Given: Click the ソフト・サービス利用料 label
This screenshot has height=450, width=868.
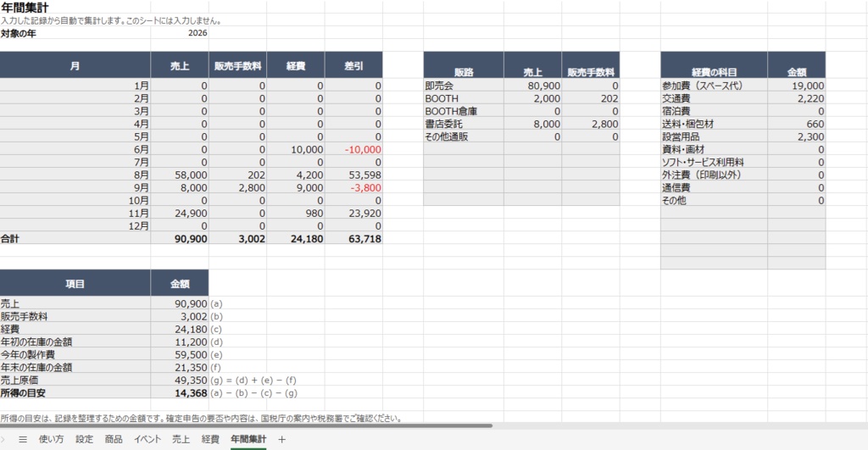Looking at the screenshot, I should click(x=714, y=162).
